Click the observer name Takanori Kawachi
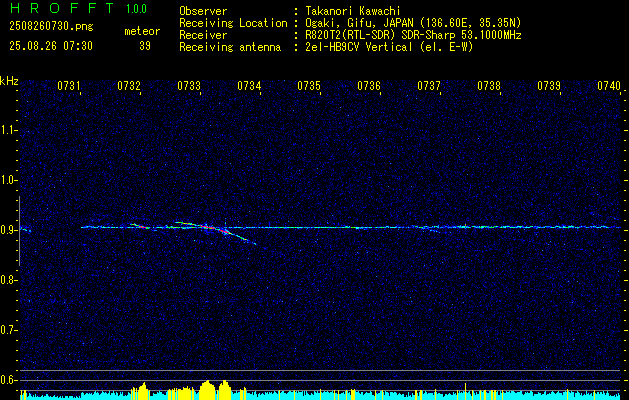The image size is (629, 400). [353, 11]
